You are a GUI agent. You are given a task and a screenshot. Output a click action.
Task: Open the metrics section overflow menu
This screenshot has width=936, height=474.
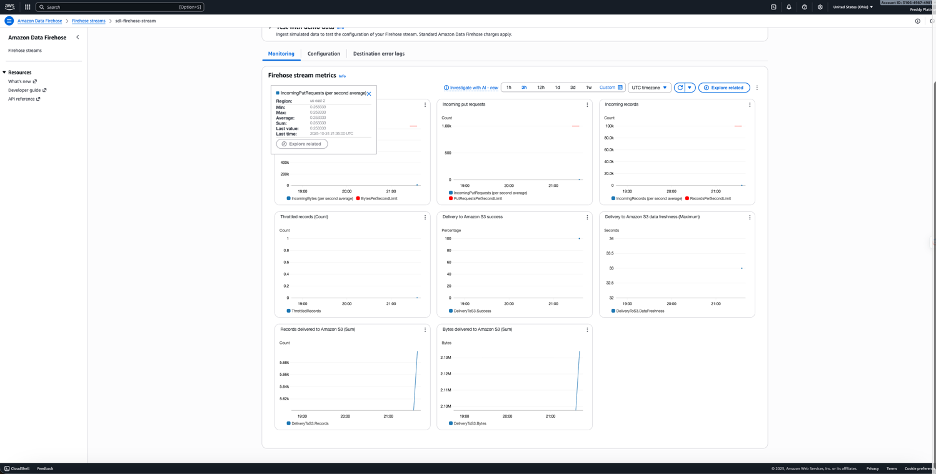click(x=757, y=88)
